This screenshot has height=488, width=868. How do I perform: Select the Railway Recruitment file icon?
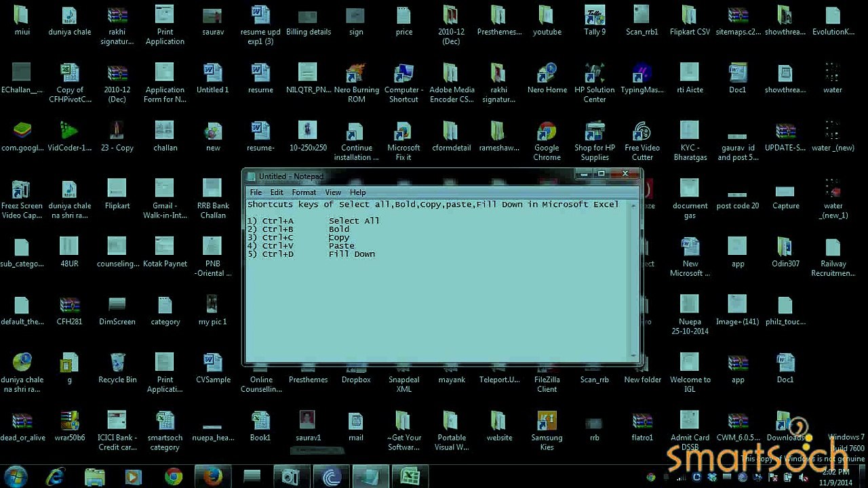[x=833, y=257]
